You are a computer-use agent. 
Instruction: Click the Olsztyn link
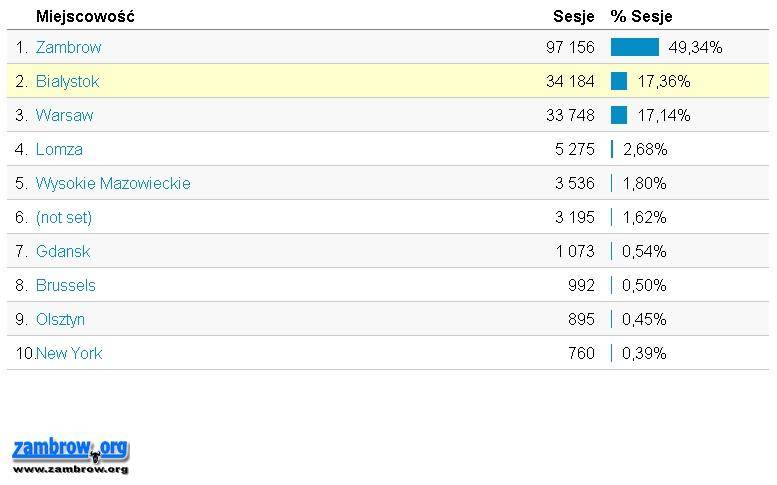coord(60,319)
